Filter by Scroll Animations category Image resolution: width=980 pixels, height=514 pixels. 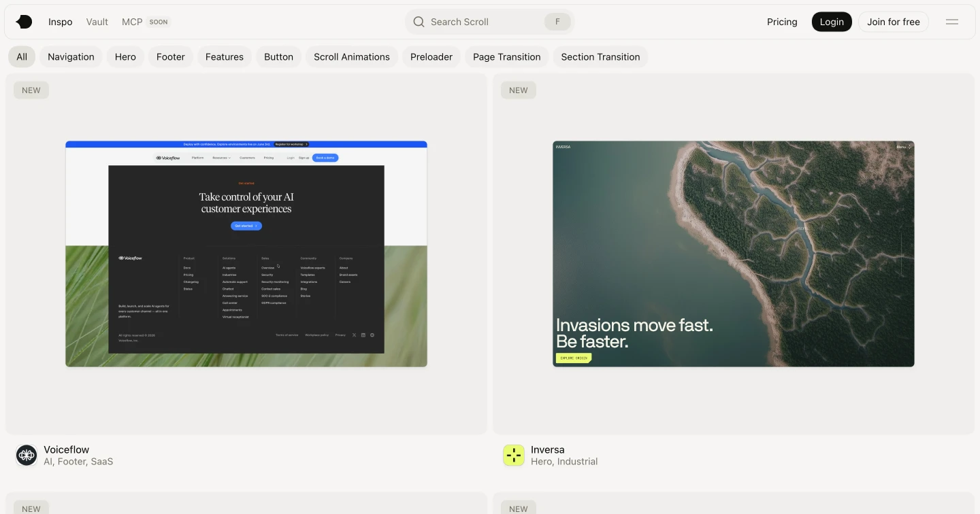pos(352,56)
